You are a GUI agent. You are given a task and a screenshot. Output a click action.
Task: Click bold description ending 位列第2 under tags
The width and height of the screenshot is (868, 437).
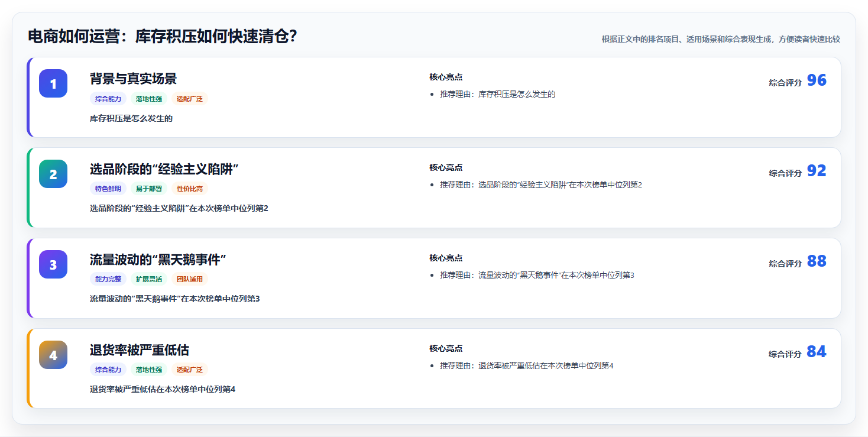point(179,209)
